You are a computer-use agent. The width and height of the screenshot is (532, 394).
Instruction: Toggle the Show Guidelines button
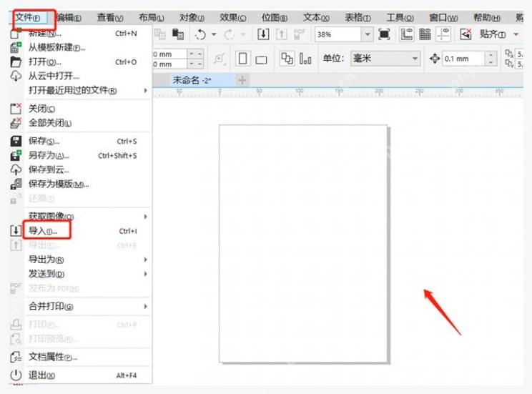pyautogui.click(x=443, y=34)
